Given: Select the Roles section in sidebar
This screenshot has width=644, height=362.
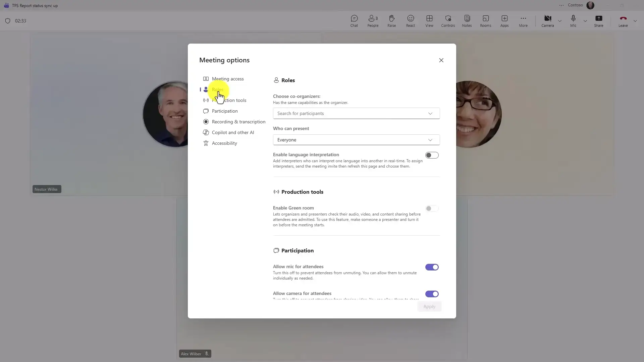Looking at the screenshot, I should pyautogui.click(x=217, y=89).
